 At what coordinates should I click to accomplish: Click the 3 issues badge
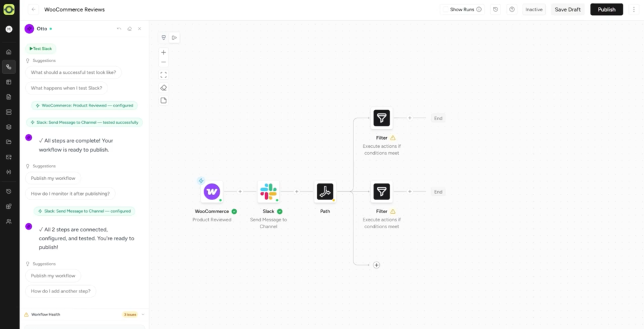click(x=130, y=315)
